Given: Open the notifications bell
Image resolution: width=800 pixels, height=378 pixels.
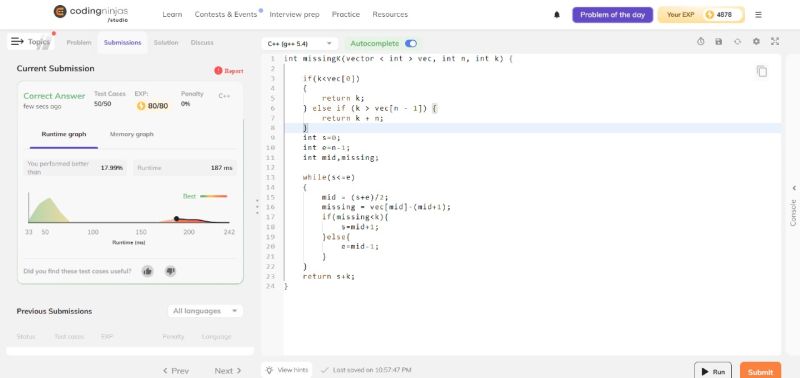Looking at the screenshot, I should point(557,15).
